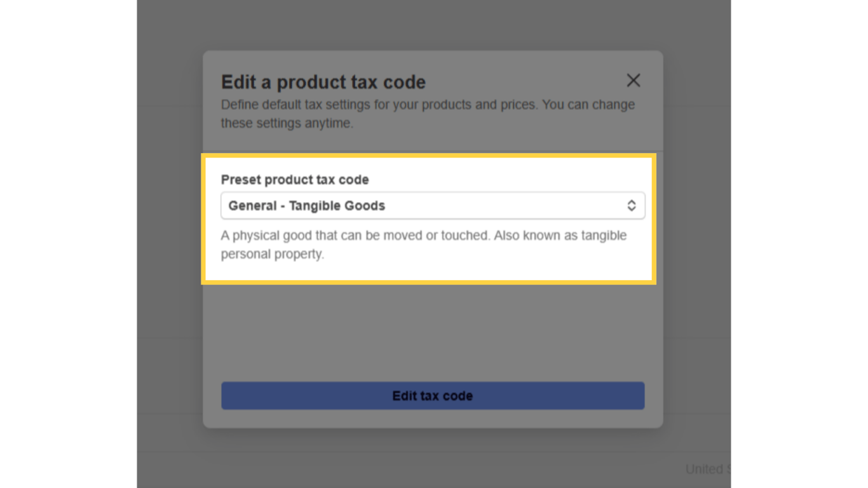
Task: Click the Preset product tax code field label
Action: pos(295,180)
